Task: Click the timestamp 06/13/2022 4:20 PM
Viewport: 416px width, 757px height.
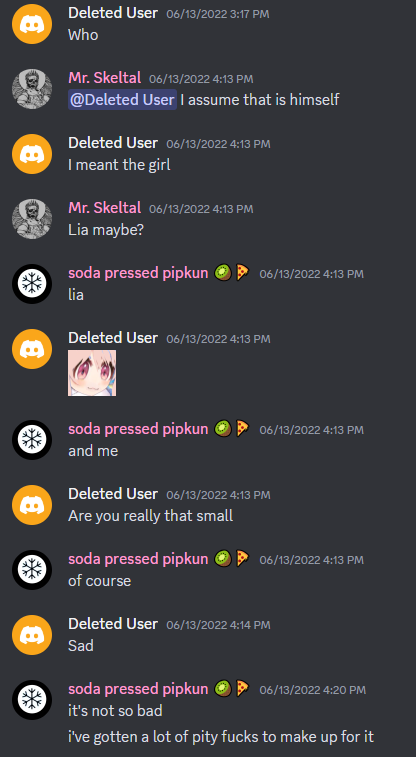Action: (313, 690)
